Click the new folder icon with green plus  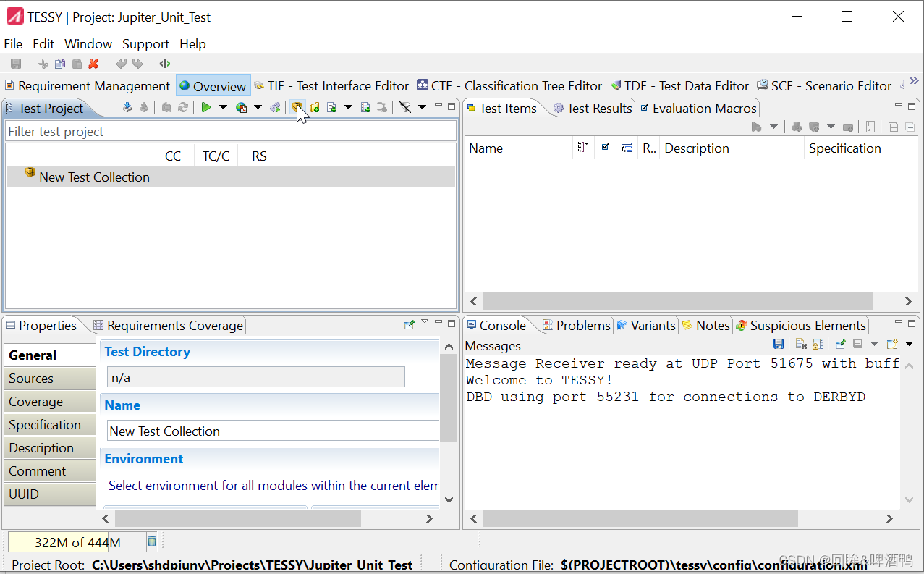(314, 107)
